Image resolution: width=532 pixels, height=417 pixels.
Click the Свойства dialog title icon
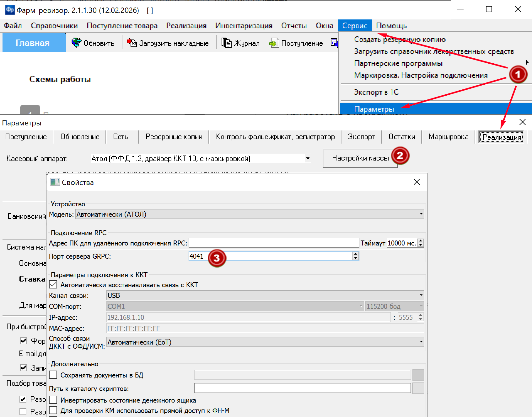pos(55,182)
